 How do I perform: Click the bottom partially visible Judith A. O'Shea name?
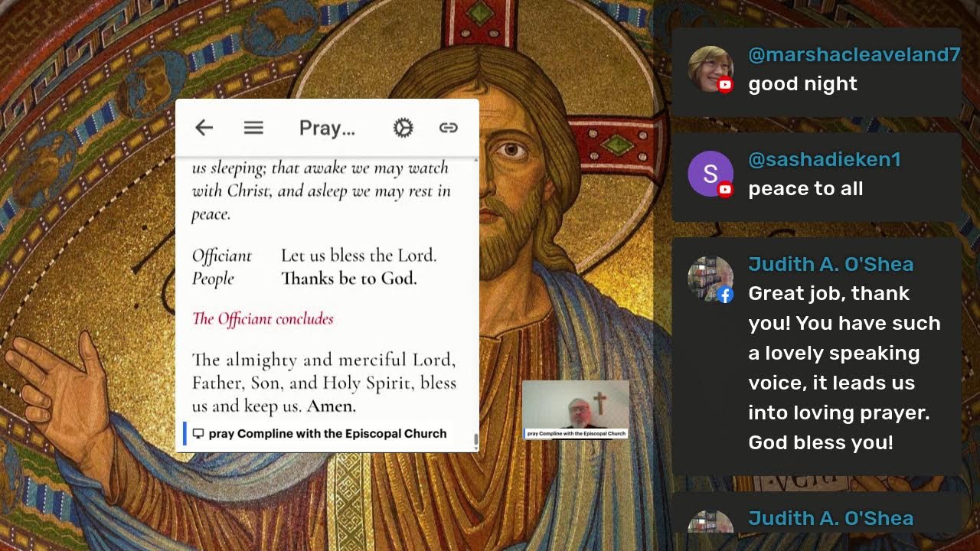coord(831,518)
